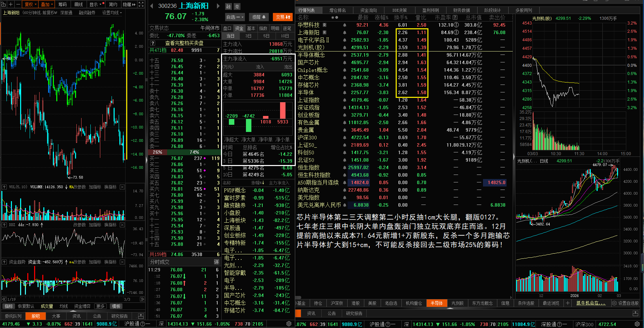Click the fullscreen expand chart icon
Screen dimensions: 644x328
141,4
